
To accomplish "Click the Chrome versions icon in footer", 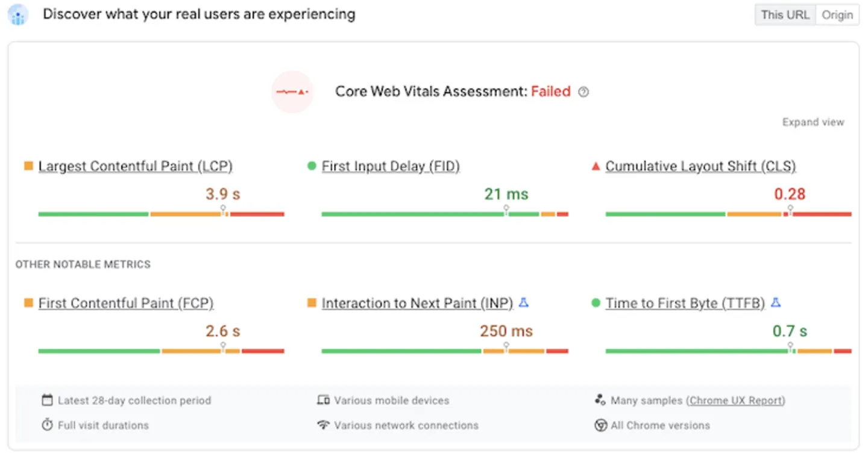I will pos(600,425).
